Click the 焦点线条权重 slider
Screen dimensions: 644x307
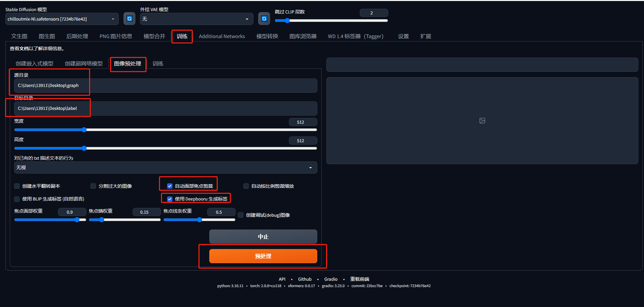[199, 220]
